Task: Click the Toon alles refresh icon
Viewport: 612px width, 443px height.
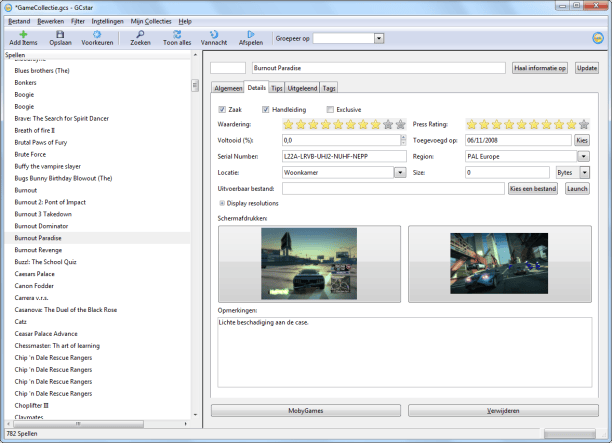Action: (x=178, y=34)
